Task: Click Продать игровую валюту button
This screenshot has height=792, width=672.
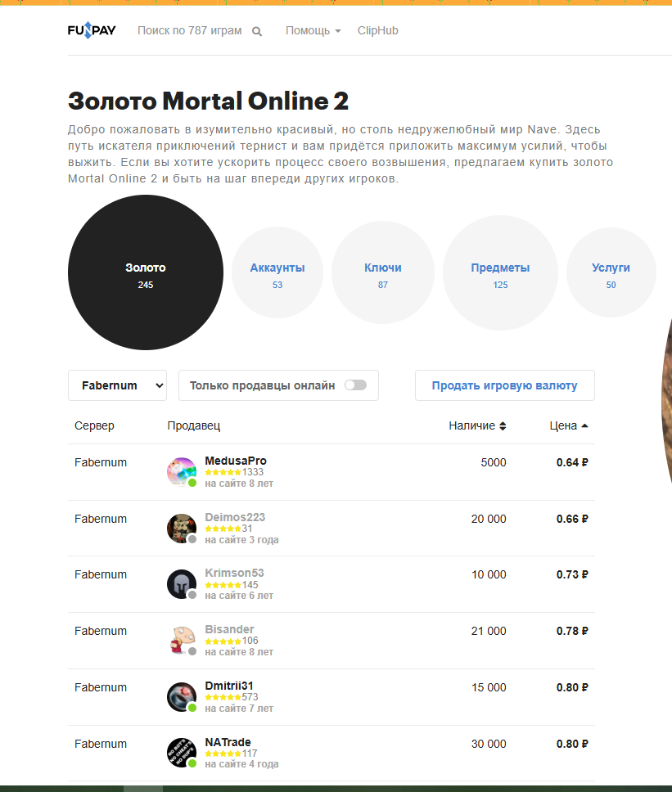Action: point(505,385)
